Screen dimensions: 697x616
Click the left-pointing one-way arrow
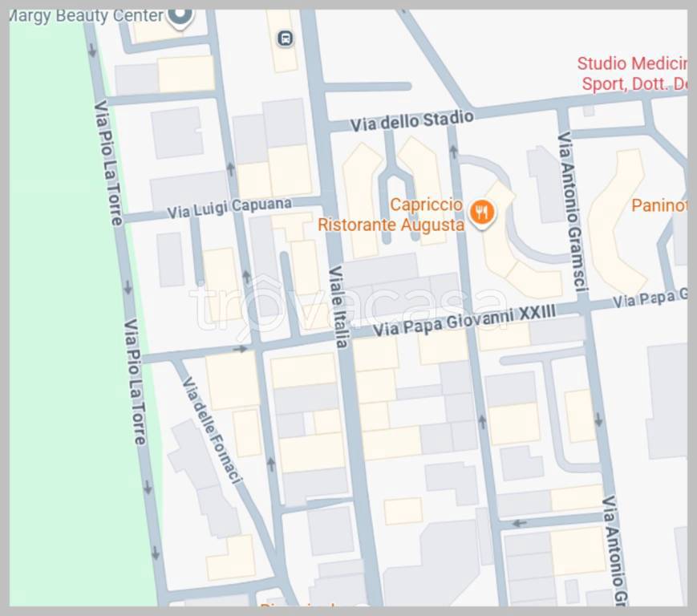coord(520,524)
